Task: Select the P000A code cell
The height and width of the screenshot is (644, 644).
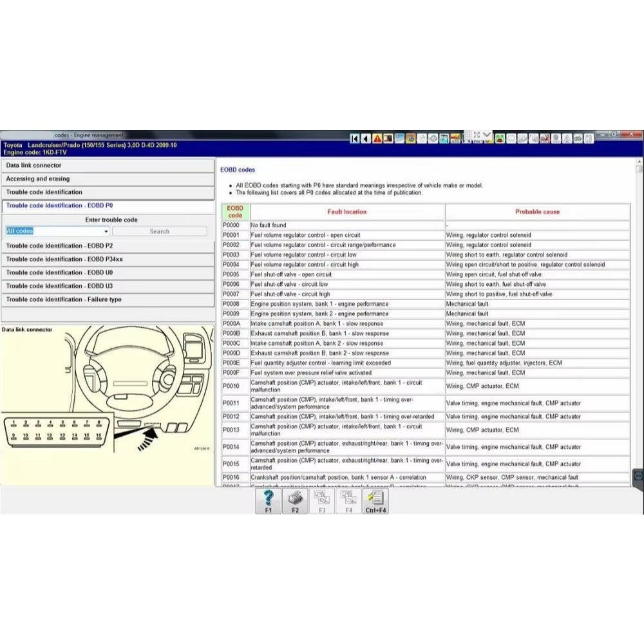Action: [235, 324]
